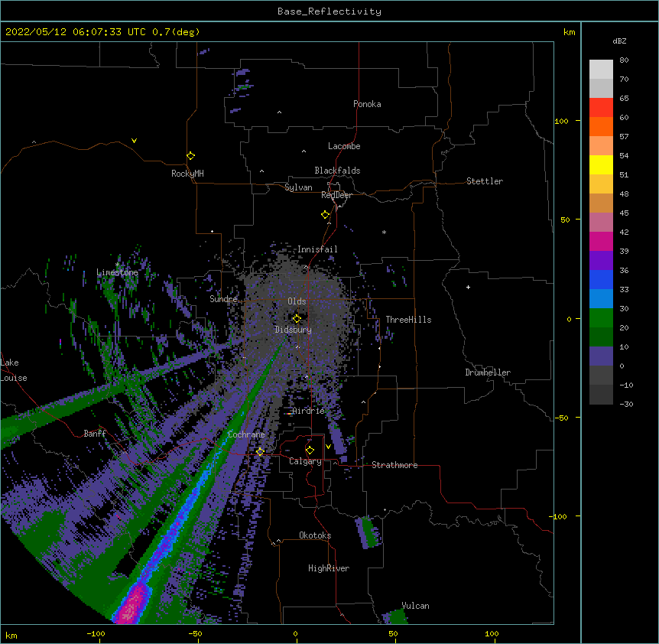Pick the magenta swatch in the dBZ legend
659x644 pixels.
[601, 241]
